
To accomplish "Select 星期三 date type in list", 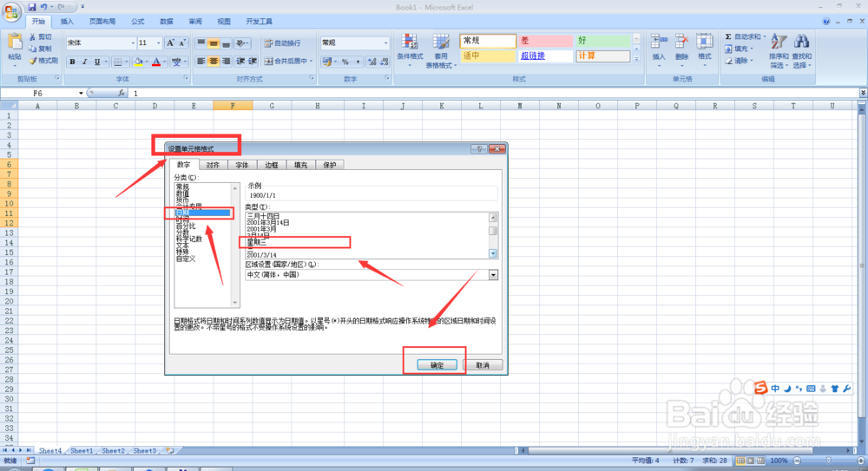I will [257, 242].
